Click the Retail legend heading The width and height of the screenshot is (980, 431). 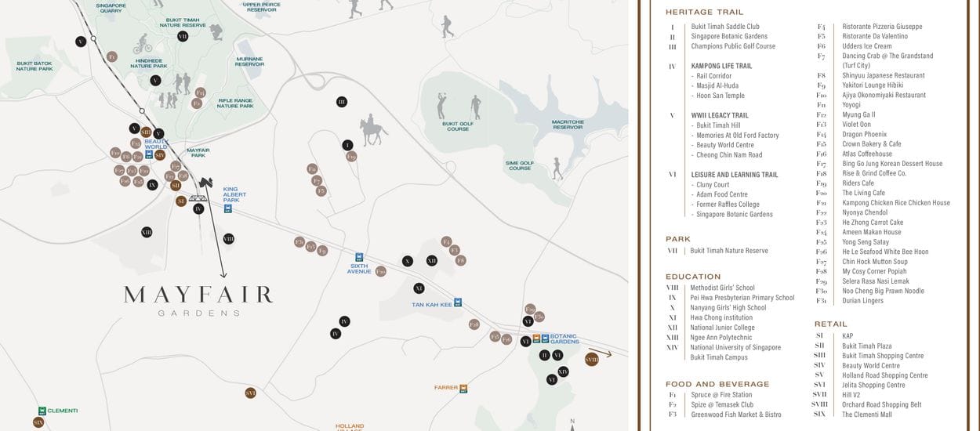point(831,324)
